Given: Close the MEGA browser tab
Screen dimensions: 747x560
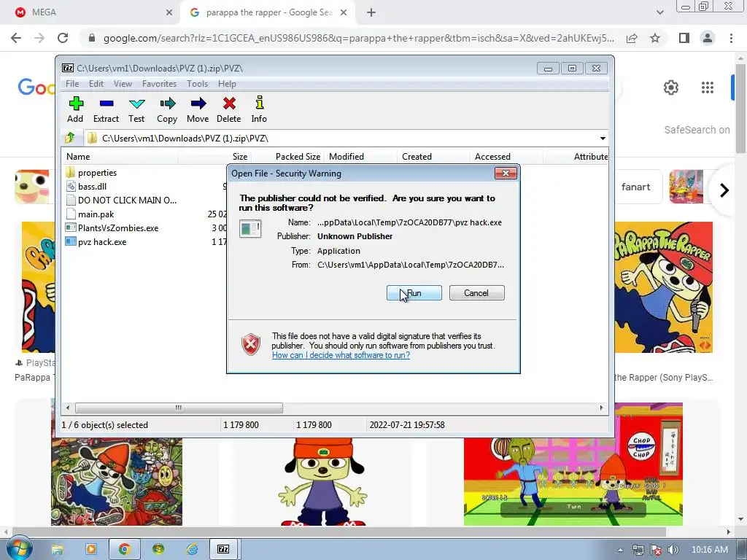Looking at the screenshot, I should tap(169, 13).
